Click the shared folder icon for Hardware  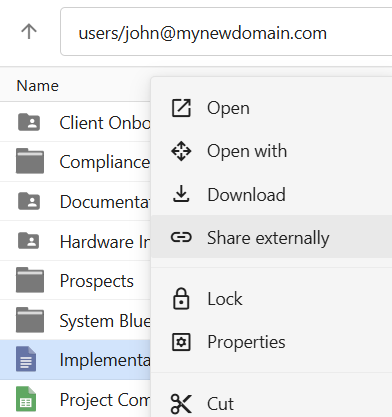tap(29, 241)
